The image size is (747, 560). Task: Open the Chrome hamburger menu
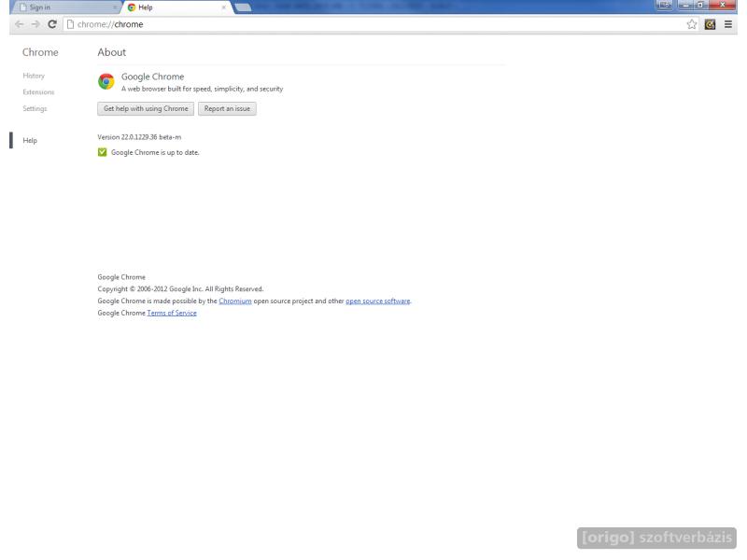(x=728, y=24)
